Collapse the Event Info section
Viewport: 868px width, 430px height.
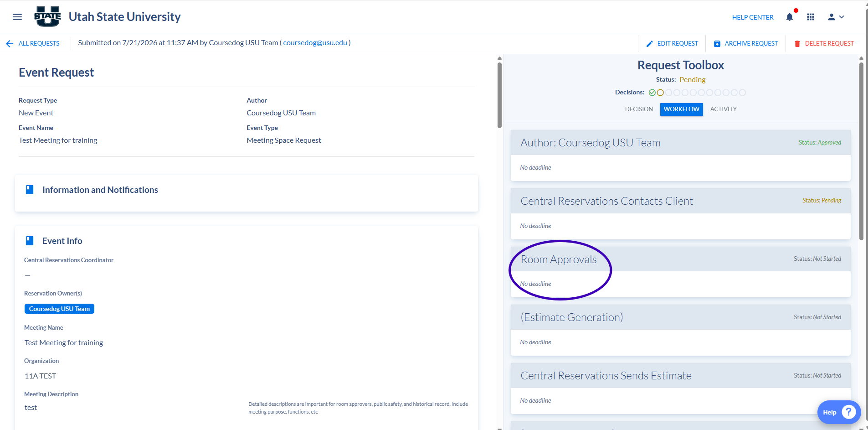(x=247, y=241)
